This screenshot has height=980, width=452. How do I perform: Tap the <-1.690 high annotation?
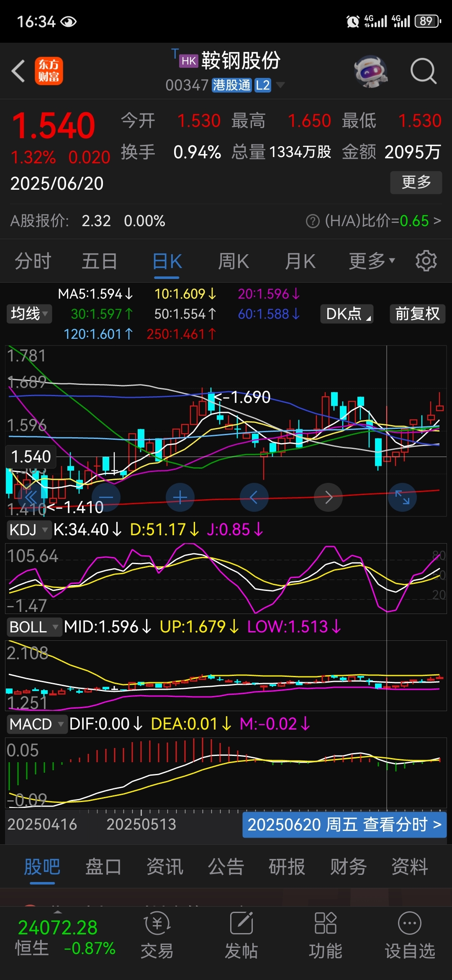tap(243, 397)
